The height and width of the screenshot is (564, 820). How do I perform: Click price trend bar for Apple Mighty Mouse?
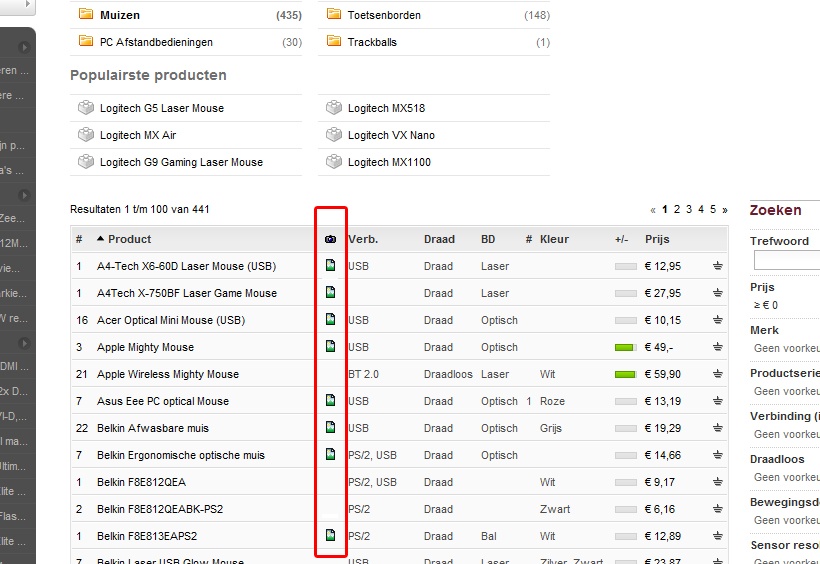pyautogui.click(x=625, y=347)
